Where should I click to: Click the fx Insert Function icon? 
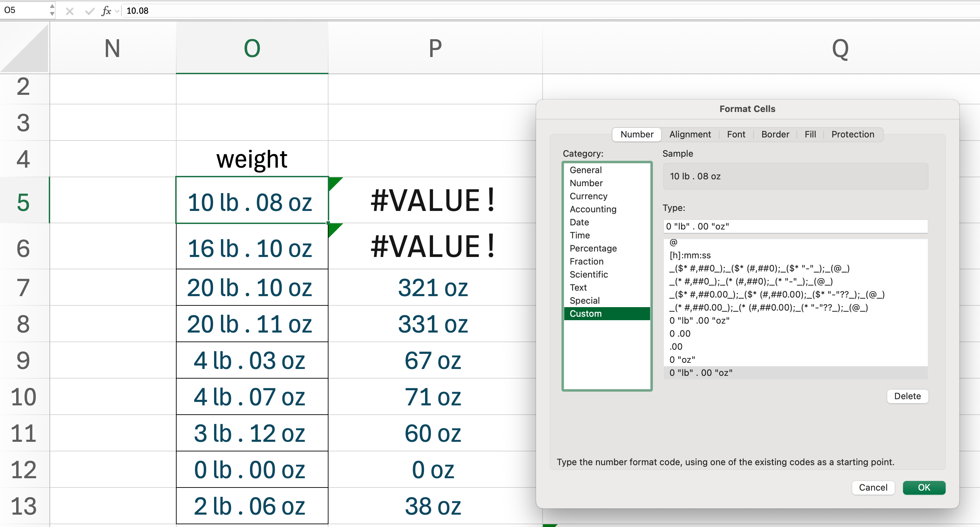106,11
